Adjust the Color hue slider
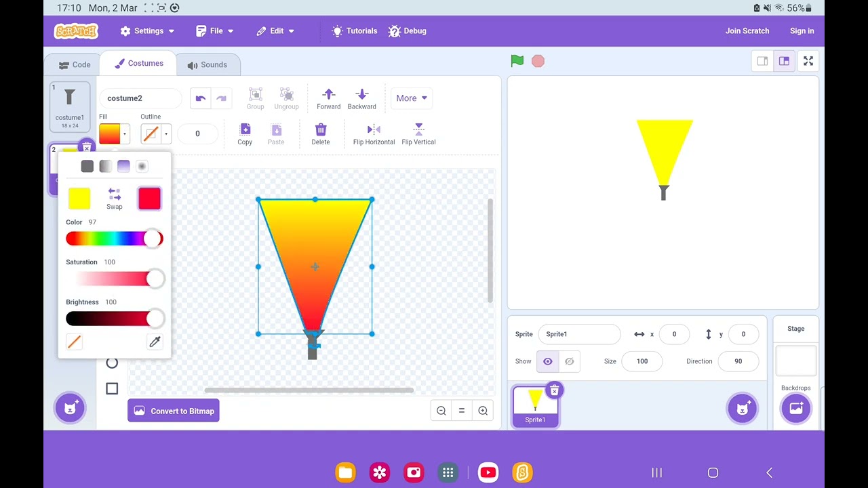The image size is (868, 488). [115, 239]
